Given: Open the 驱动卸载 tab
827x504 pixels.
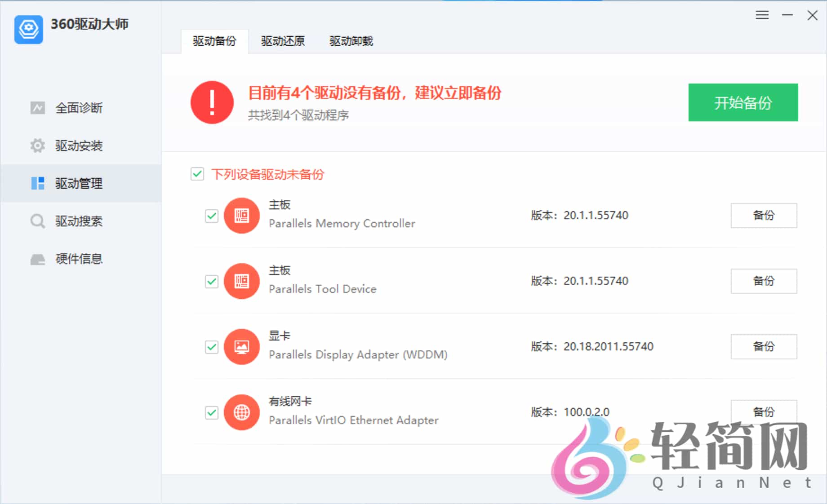Looking at the screenshot, I should (351, 41).
